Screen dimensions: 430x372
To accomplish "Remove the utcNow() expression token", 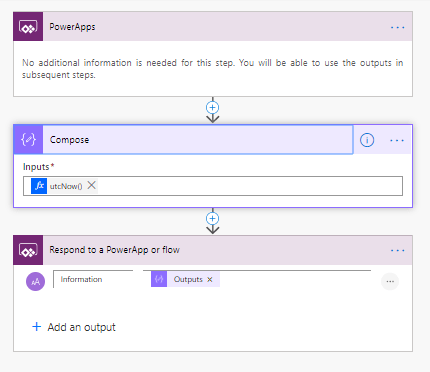I will point(91,185).
